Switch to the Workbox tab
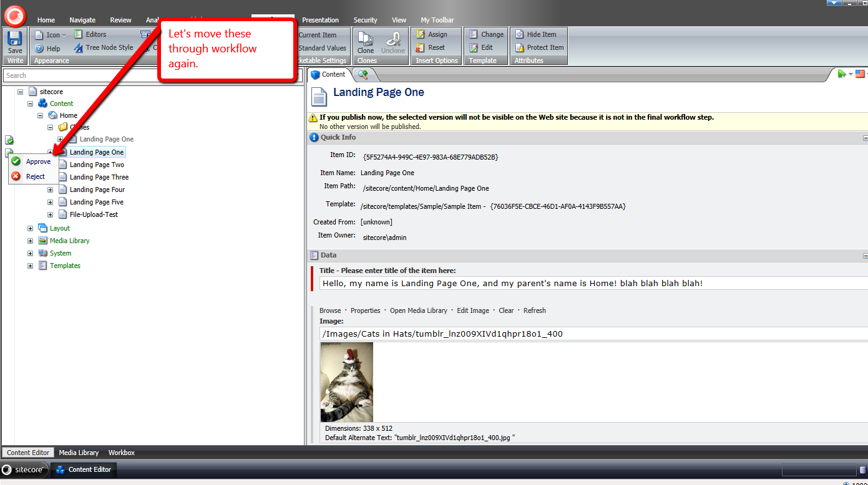Screen dimensions: 868x485 point(121,453)
